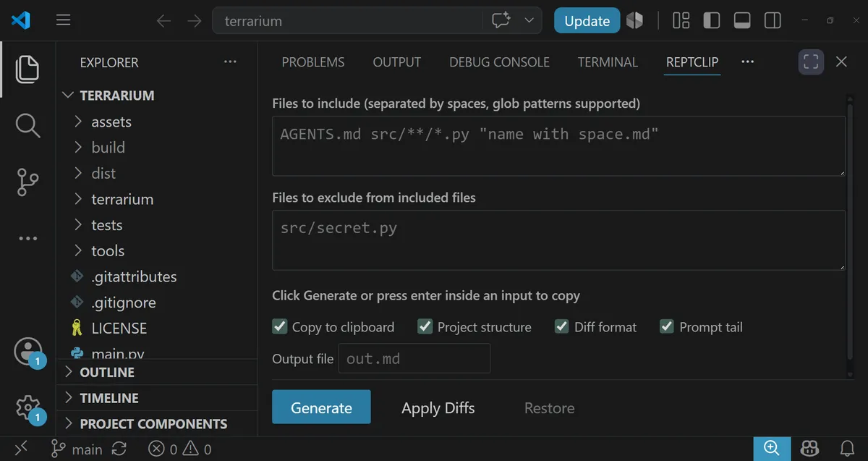The height and width of the screenshot is (461, 868).
Task: Click the Generate button
Action: click(x=321, y=407)
